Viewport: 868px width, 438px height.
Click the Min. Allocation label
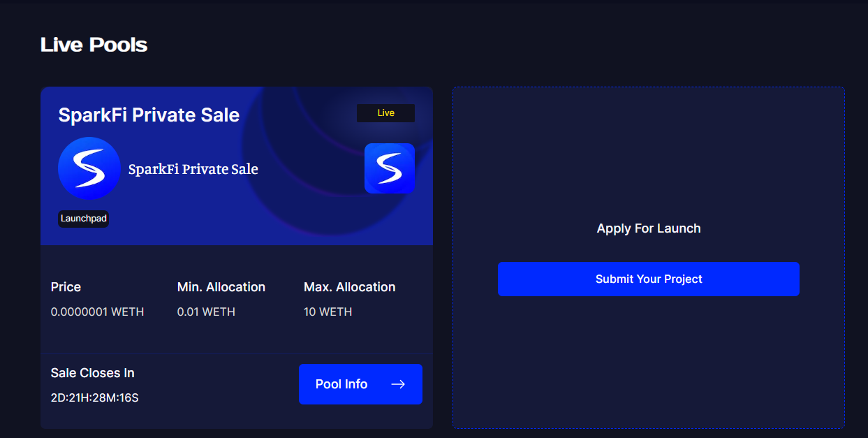pyautogui.click(x=221, y=287)
